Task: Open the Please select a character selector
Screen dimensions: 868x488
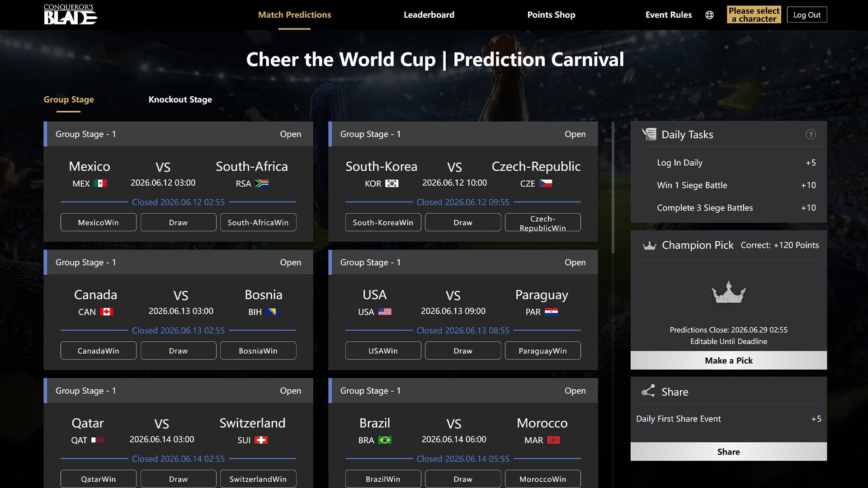Action: [x=754, y=15]
